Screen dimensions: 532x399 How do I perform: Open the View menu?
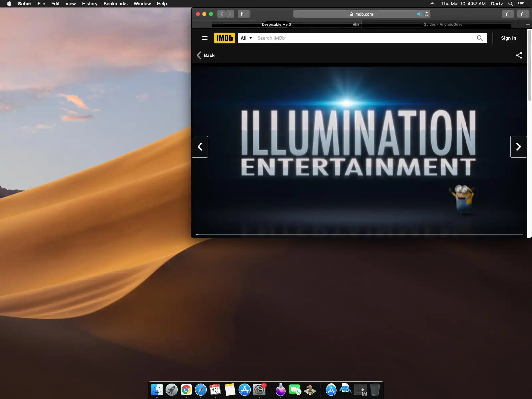pos(70,4)
